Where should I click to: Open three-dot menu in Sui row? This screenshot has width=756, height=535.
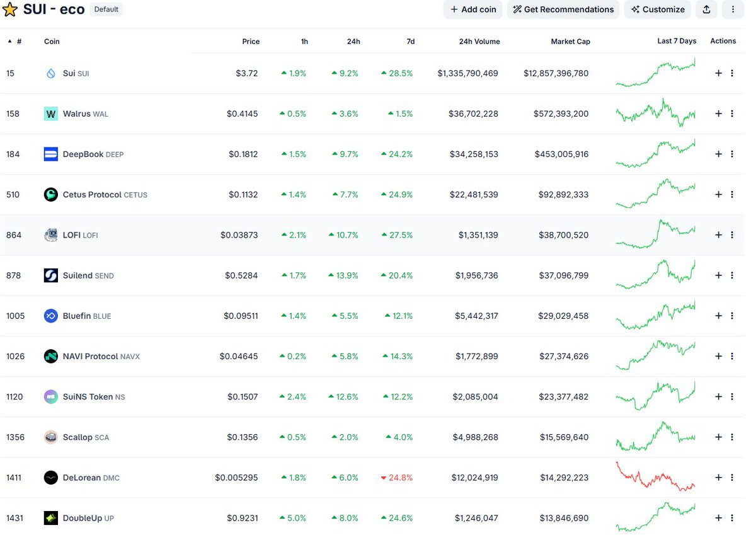tap(732, 73)
